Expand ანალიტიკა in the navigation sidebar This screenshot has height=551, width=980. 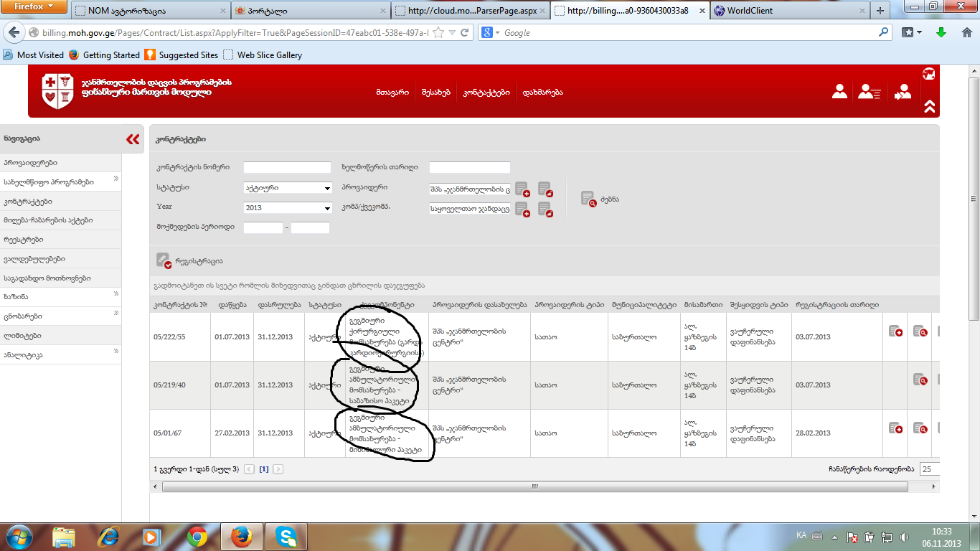(116, 352)
